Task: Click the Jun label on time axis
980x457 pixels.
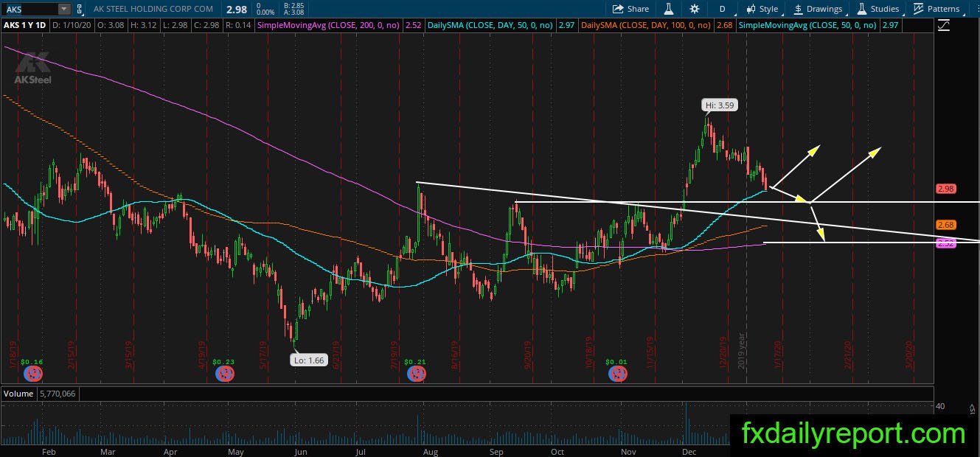Action: coord(300,451)
